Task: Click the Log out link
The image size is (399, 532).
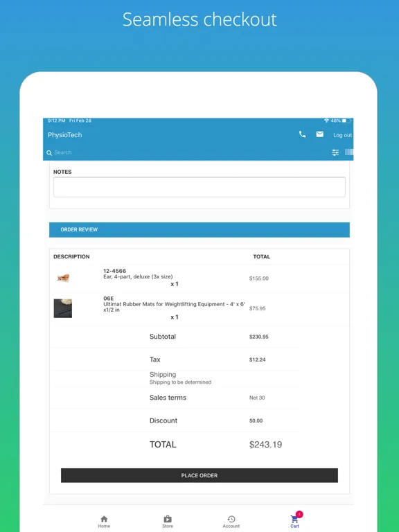Action: tap(342, 135)
